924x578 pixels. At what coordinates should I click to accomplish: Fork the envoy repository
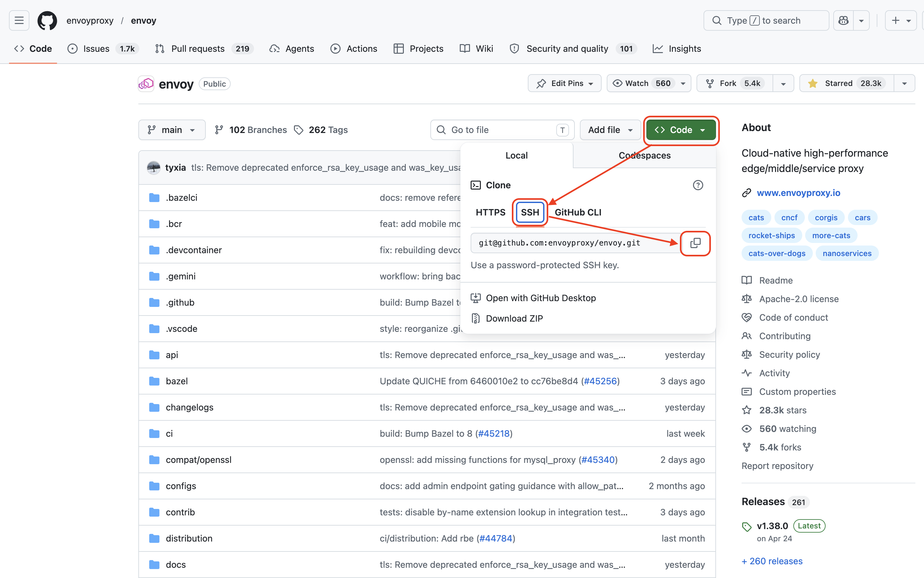(735, 83)
